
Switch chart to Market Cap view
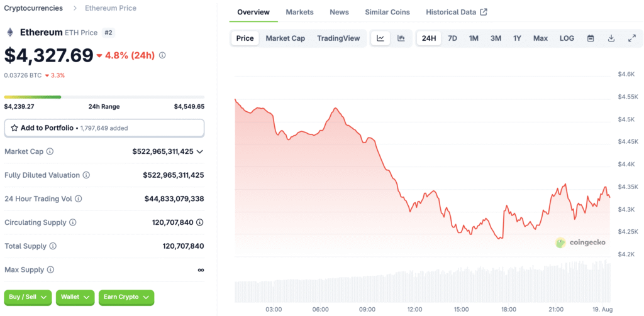tap(285, 38)
